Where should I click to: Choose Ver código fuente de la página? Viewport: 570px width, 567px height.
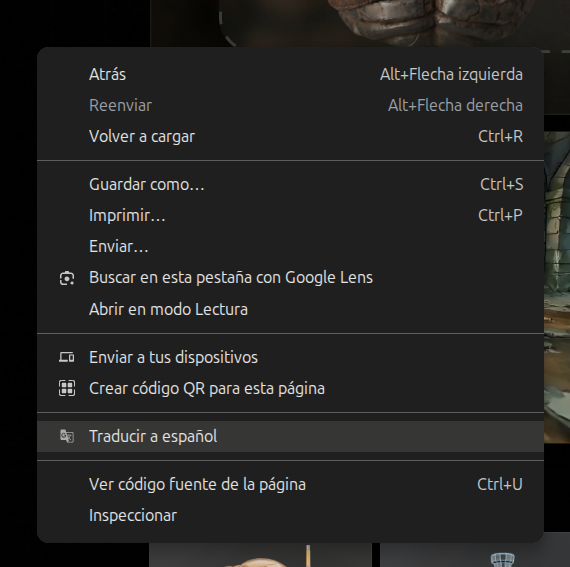(x=290, y=484)
